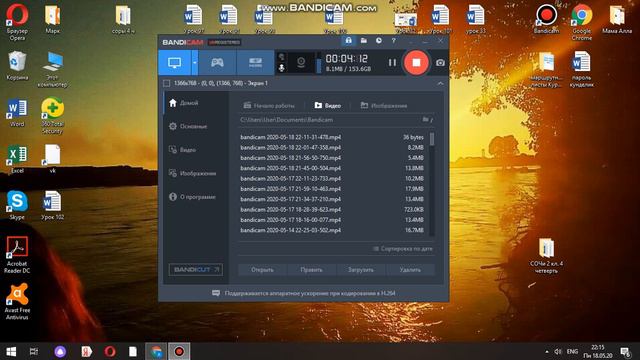640x360 pixels.
Task: Open Recycle Bin Корзина desktop icon
Action: point(17,65)
